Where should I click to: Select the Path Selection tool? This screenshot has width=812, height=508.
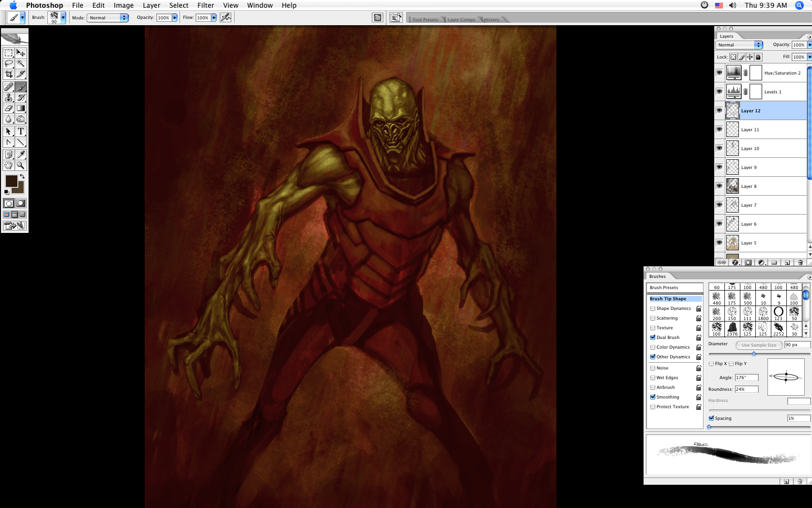(x=9, y=131)
